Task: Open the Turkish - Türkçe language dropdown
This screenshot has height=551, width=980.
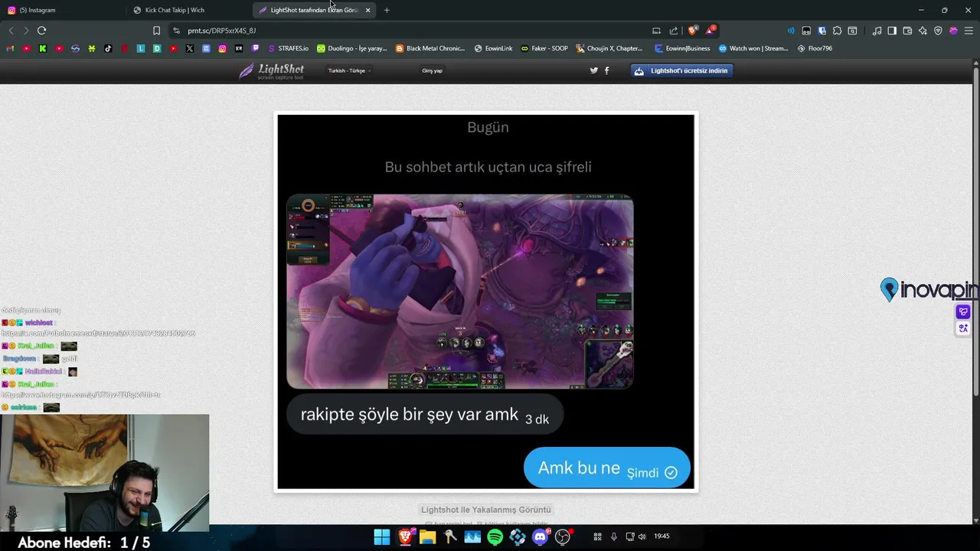Action: click(x=349, y=70)
